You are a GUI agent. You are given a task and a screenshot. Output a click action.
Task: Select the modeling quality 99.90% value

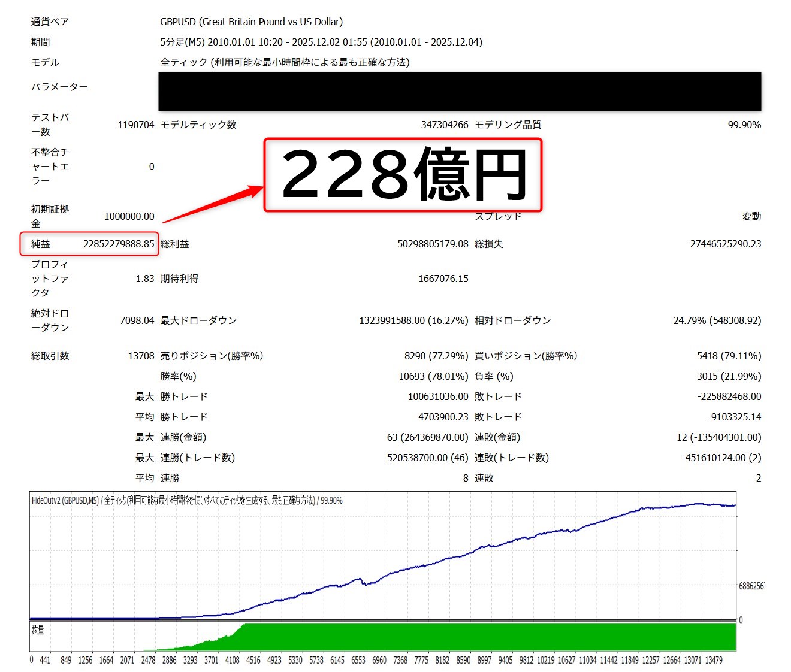pyautogui.click(x=744, y=125)
